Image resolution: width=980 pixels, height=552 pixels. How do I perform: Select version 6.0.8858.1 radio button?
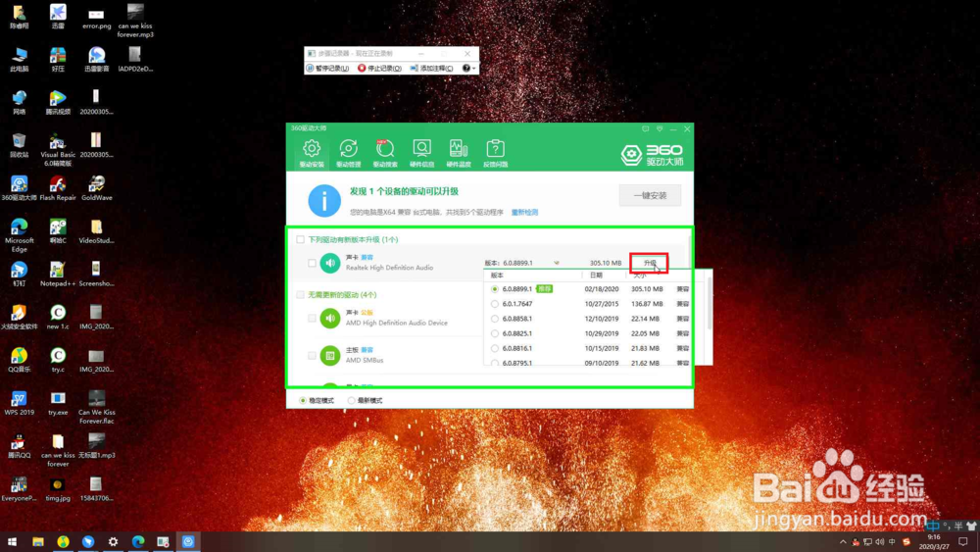click(x=494, y=319)
